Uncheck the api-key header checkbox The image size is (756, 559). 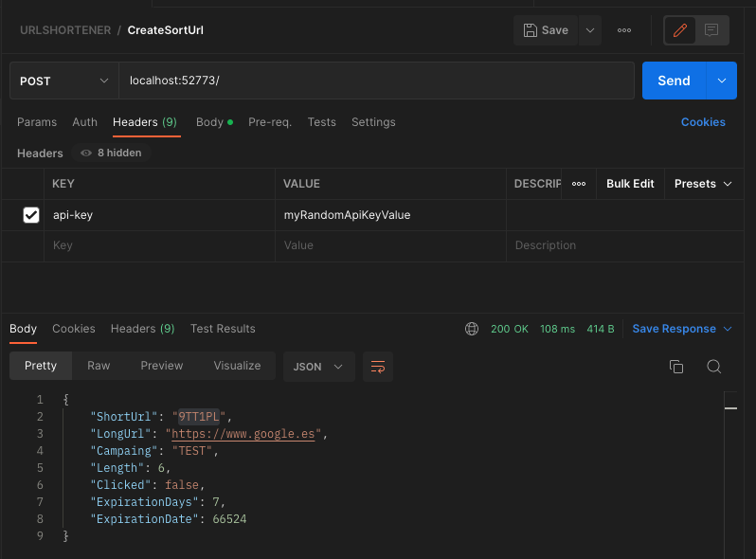31,215
